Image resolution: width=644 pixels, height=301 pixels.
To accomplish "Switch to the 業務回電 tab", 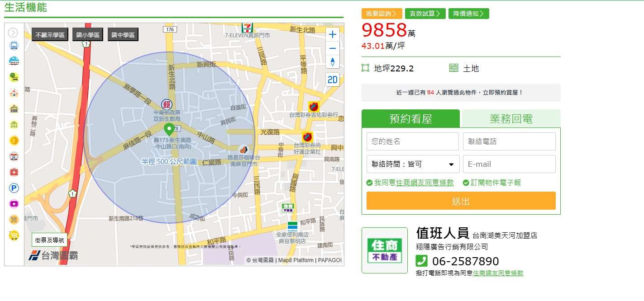I will pos(510,119).
